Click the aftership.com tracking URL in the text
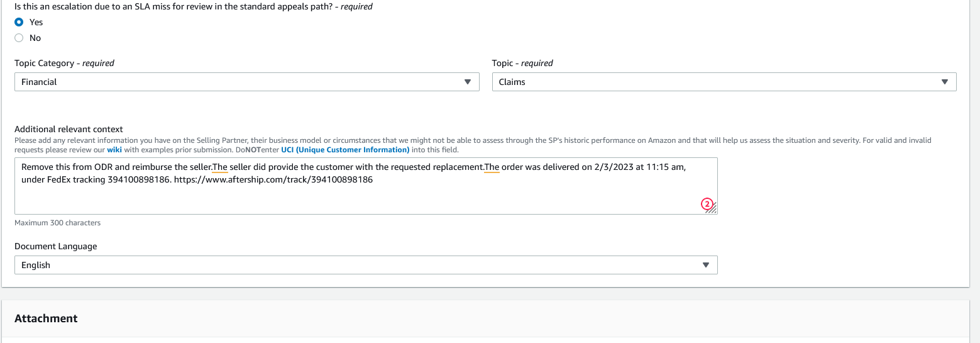 (273, 180)
